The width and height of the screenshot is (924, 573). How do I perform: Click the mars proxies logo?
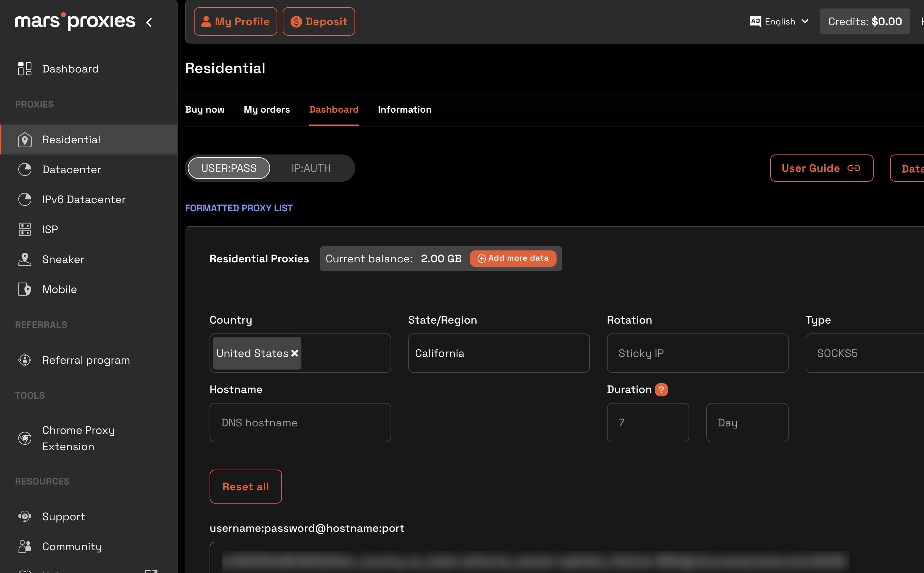75,21
